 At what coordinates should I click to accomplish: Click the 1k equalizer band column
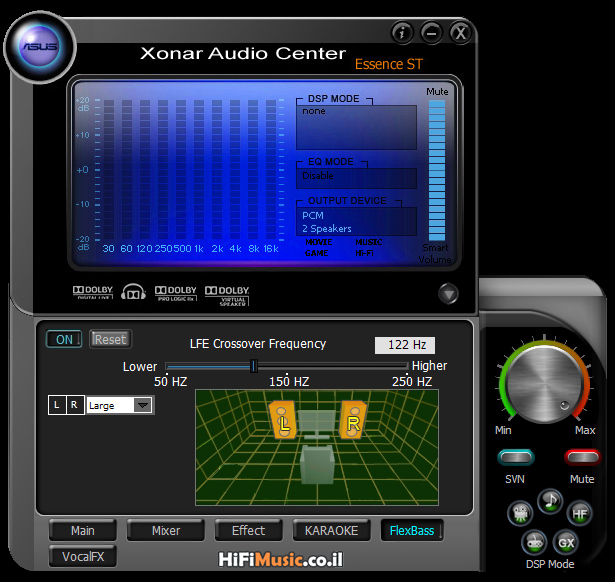(x=199, y=169)
